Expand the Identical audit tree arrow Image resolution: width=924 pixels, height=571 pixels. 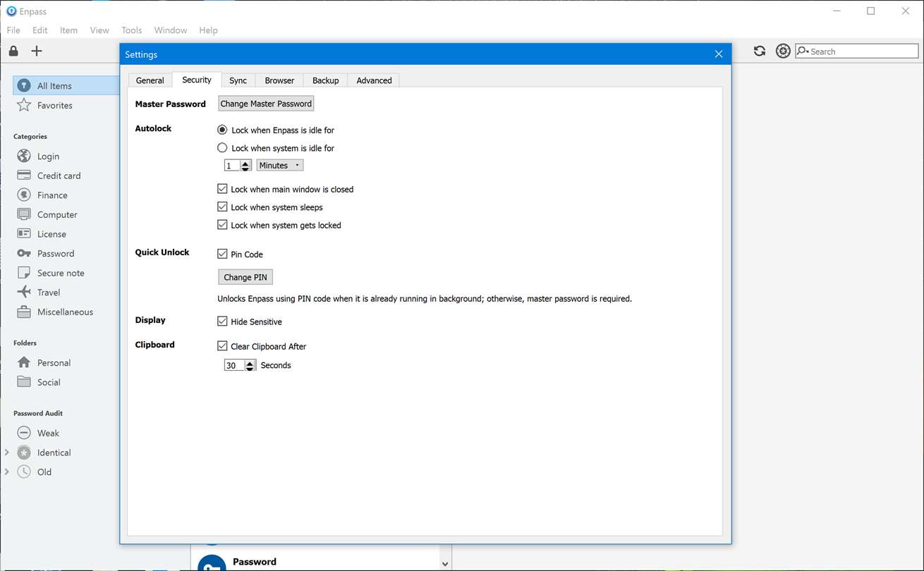(x=7, y=452)
